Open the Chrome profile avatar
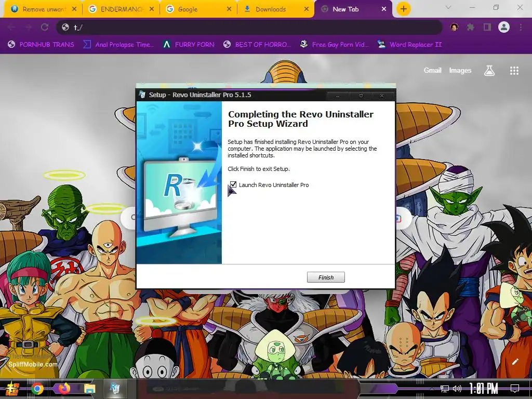The image size is (532, 399). click(504, 27)
